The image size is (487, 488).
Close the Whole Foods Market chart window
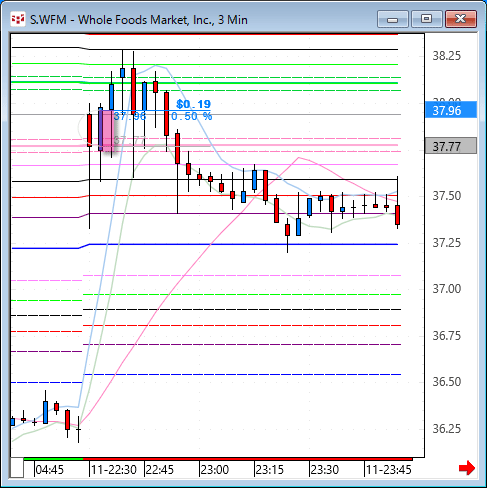tap(461, 19)
